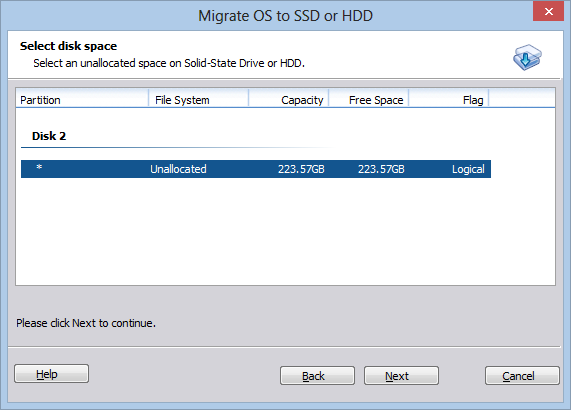This screenshot has width=571, height=410.
Task: Click the asterisk partition name cell
Action: point(39,168)
